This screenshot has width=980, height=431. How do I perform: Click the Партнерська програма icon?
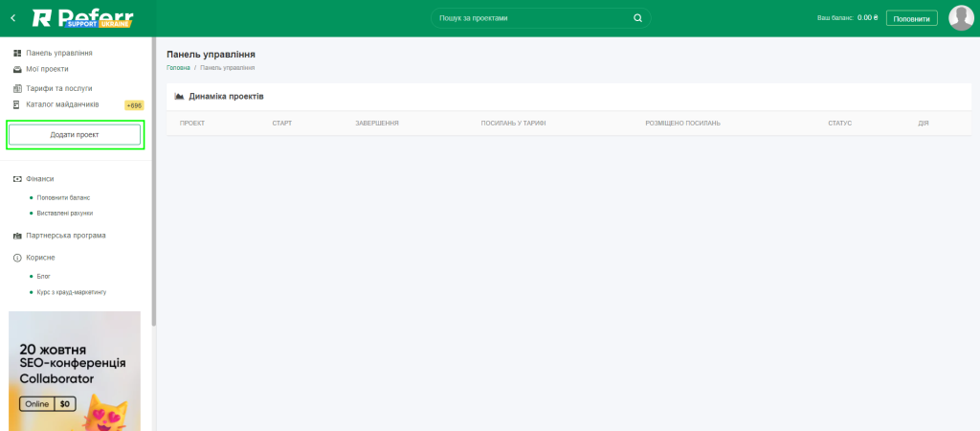(x=17, y=236)
